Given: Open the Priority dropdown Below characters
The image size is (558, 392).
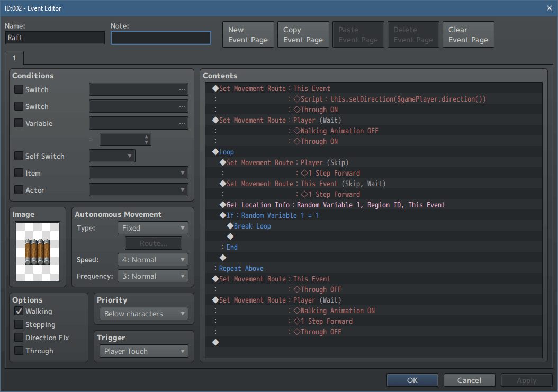Looking at the screenshot, I should tap(144, 314).
